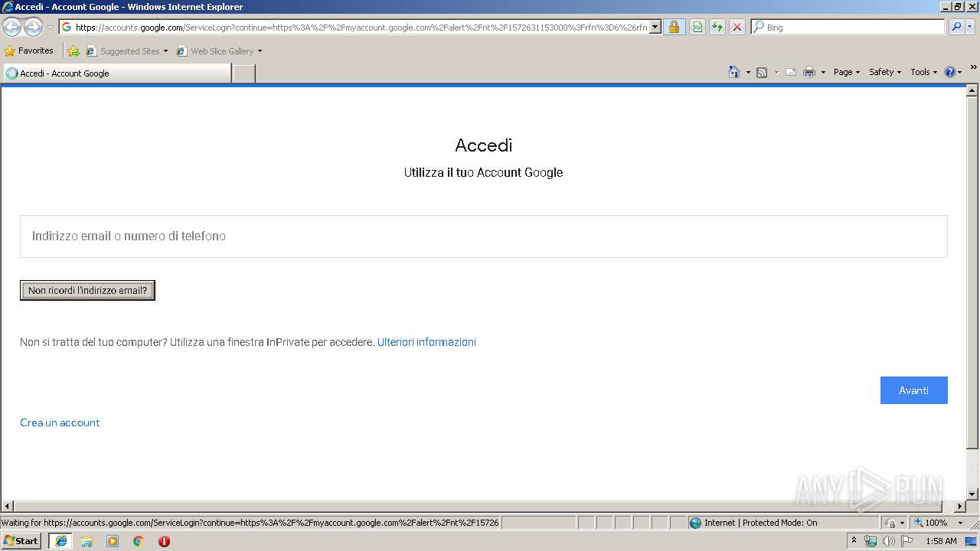980x551 pixels.
Task: Open the zoom level dropdown arrow
Action: (960, 523)
